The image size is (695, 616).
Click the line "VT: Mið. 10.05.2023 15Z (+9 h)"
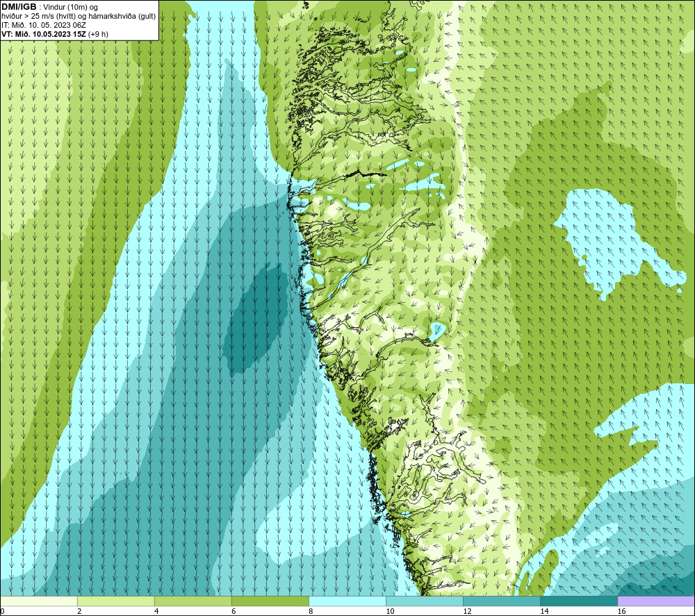(54, 34)
